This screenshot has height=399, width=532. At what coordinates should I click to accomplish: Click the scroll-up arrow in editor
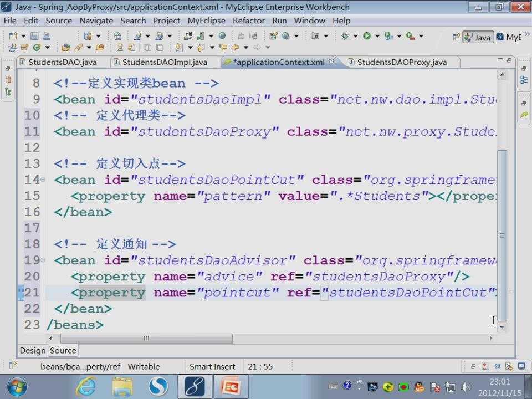click(502, 74)
